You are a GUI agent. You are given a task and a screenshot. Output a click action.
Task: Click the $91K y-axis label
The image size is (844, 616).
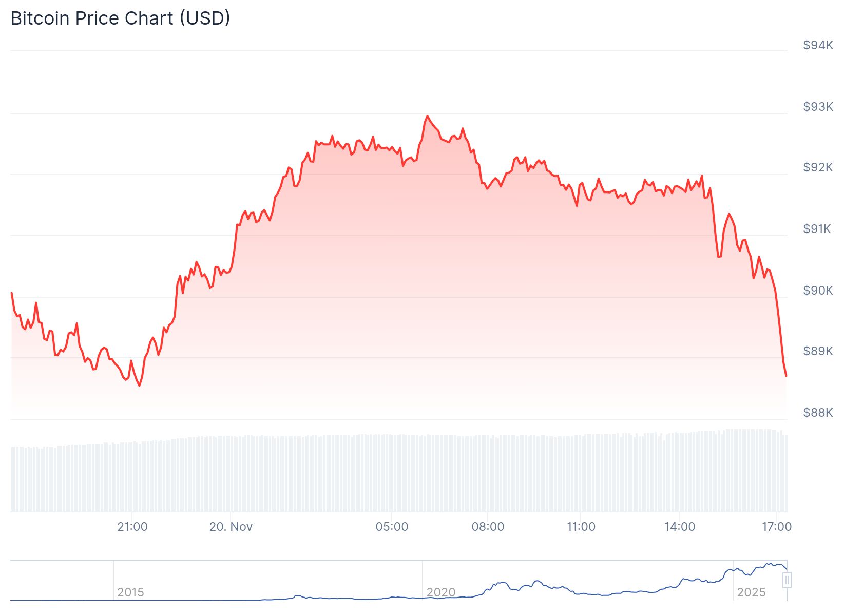[817, 229]
